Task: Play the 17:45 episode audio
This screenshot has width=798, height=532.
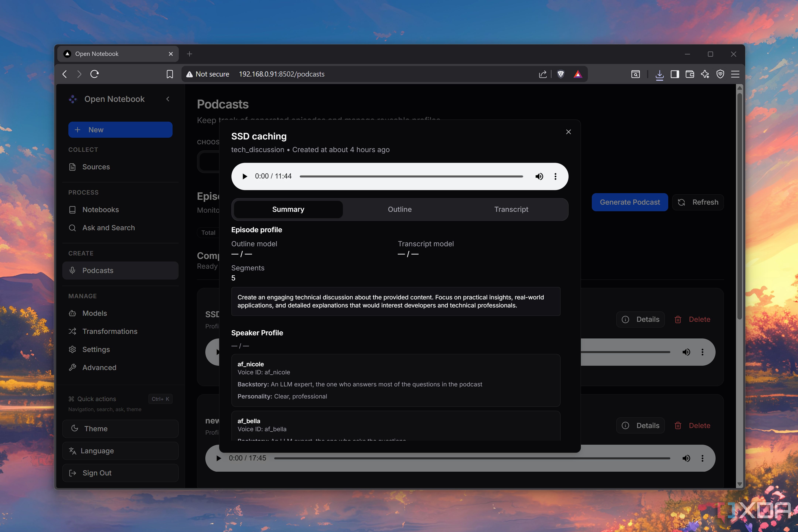Action: click(219, 458)
